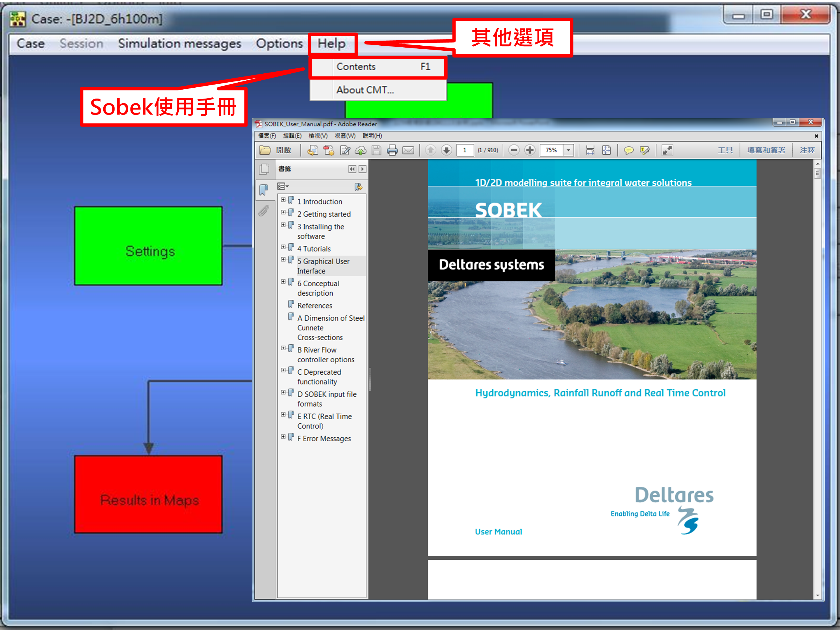
Task: Click the red Results in Maps block
Action: (x=148, y=494)
